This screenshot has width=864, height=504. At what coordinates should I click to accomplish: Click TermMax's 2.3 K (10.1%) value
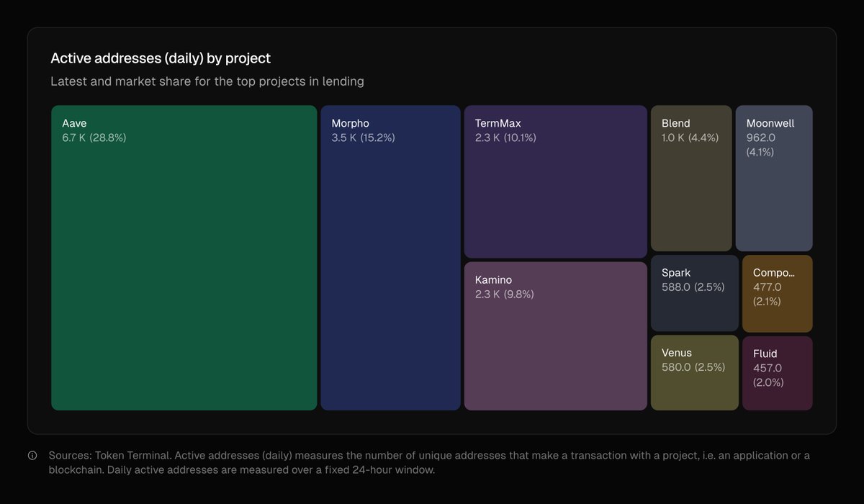pyautogui.click(x=505, y=138)
